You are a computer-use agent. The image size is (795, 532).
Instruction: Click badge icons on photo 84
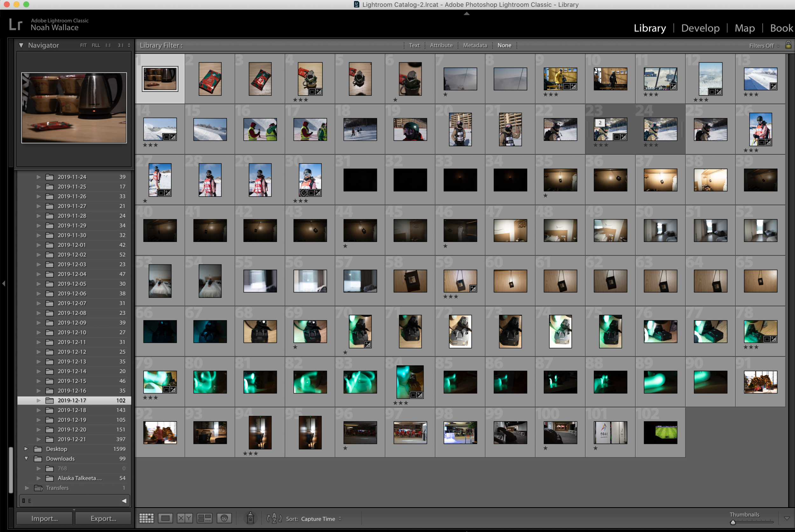416,395
